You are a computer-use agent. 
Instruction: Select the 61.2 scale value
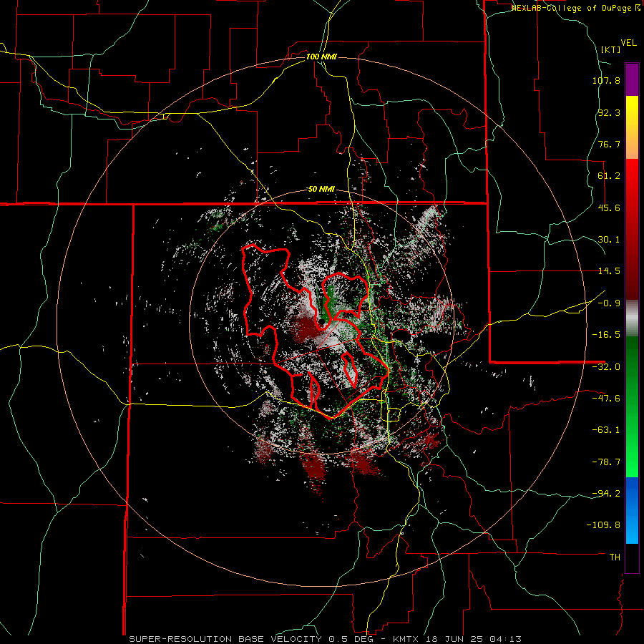(609, 176)
